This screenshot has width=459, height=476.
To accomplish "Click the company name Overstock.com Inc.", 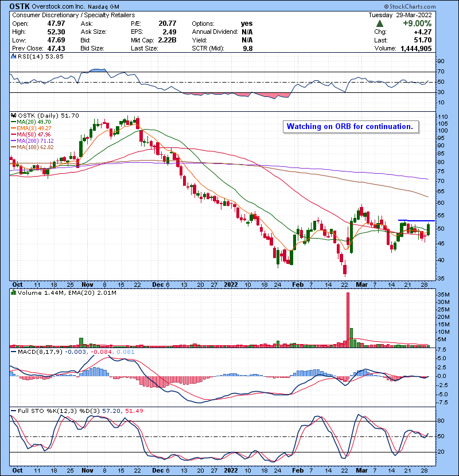I will 58,6.
